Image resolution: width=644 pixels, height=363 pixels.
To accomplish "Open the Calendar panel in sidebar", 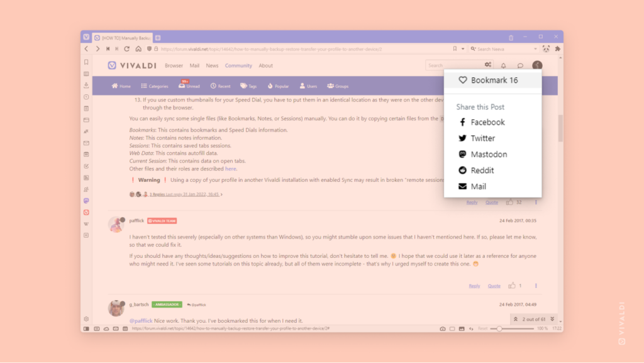I will pyautogui.click(x=86, y=154).
